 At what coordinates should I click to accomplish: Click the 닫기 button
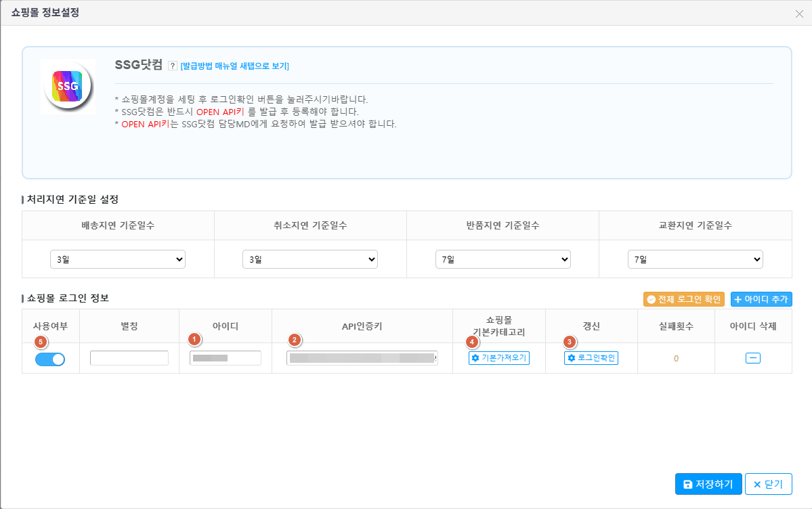[769, 484]
